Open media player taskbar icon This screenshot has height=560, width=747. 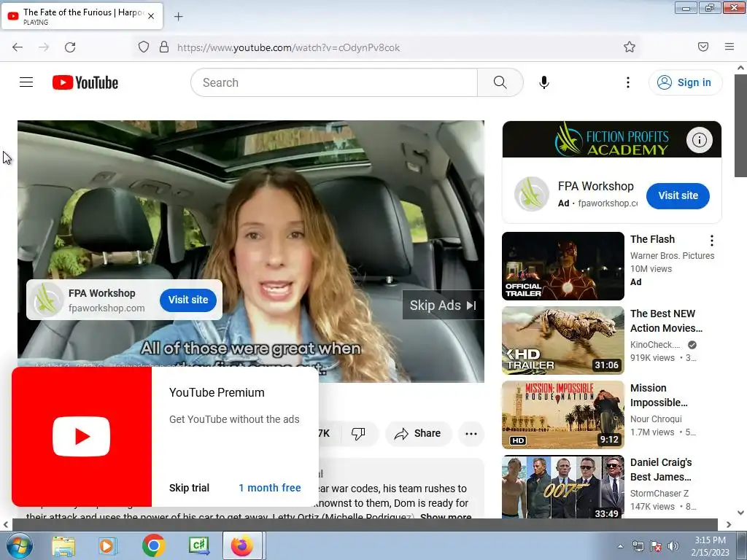tap(108, 545)
